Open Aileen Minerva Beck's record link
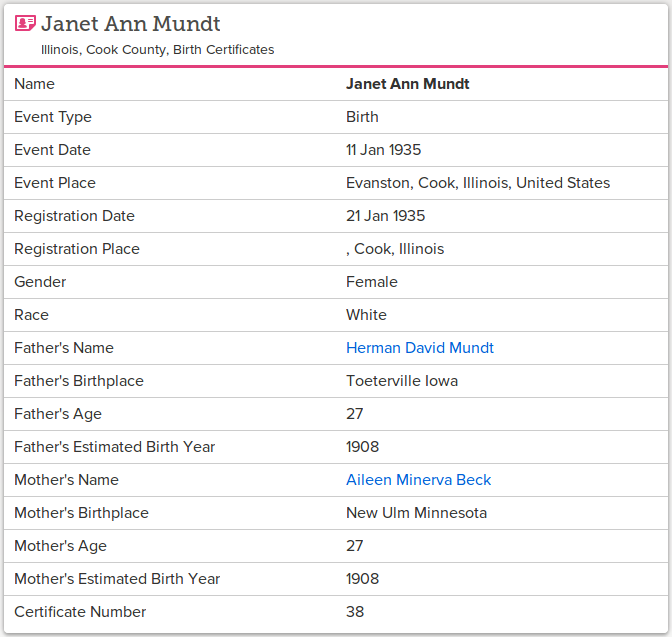The image size is (672, 637). click(x=418, y=480)
